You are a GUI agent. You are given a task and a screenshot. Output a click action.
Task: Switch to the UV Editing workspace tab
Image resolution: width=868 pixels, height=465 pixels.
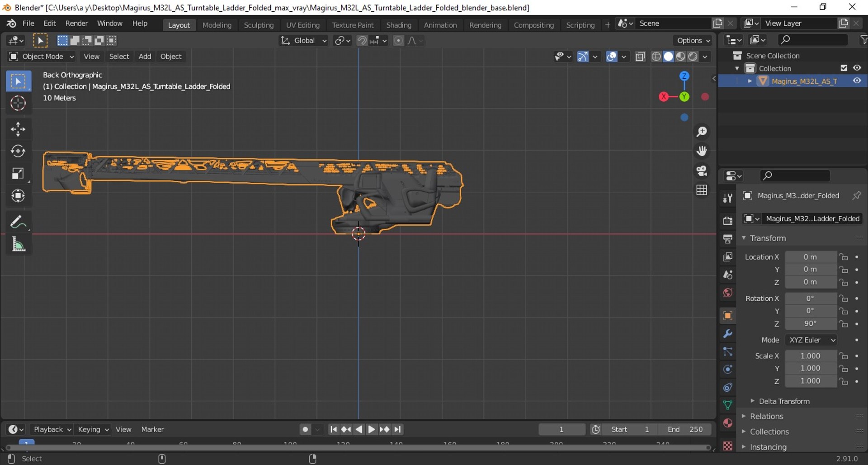(x=302, y=25)
